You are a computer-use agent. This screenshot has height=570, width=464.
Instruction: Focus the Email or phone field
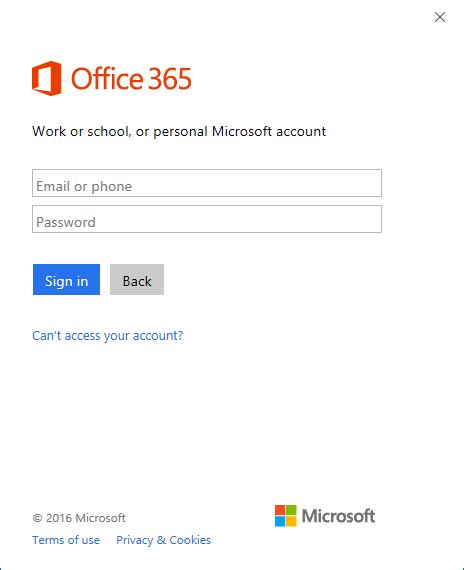click(x=207, y=183)
